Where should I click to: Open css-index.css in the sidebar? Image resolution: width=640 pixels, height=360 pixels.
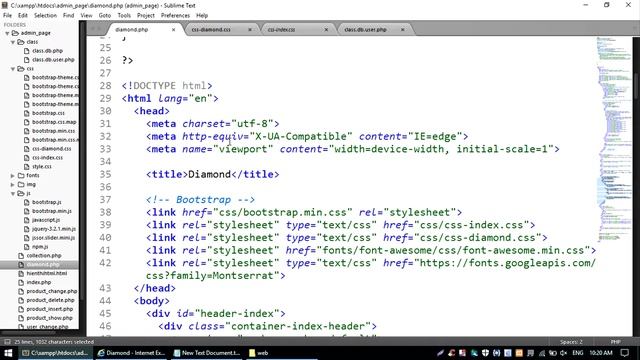pos(47,158)
